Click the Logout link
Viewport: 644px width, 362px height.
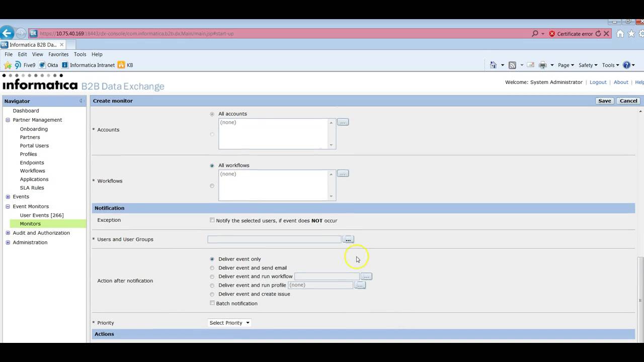coord(598,82)
